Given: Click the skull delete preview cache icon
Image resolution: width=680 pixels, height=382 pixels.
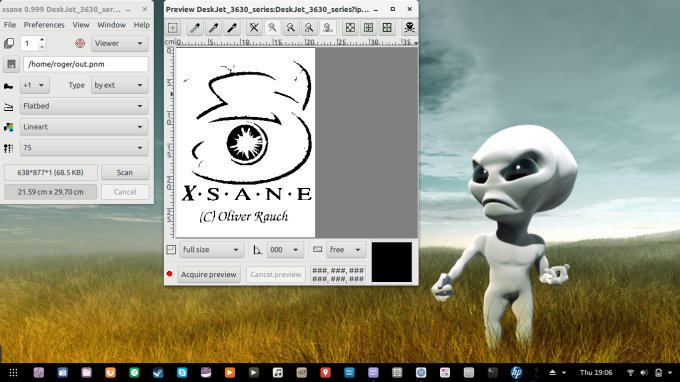Looking at the screenshot, I should [409, 28].
